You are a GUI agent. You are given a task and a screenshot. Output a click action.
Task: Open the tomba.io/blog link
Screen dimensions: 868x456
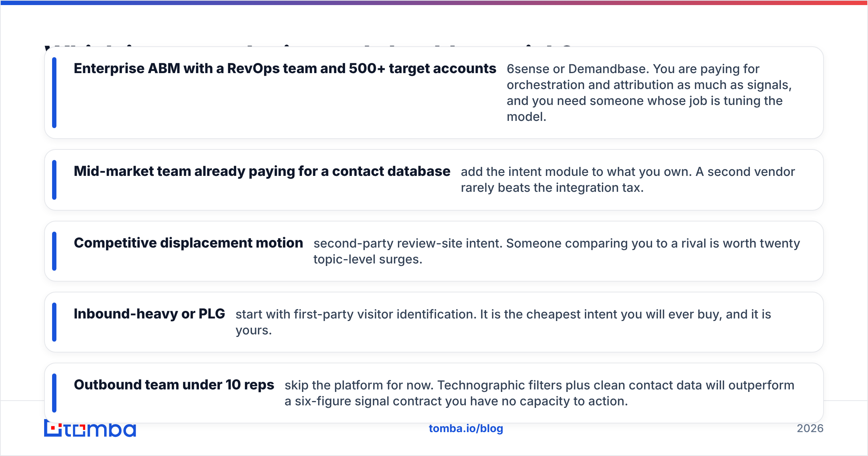466,428
